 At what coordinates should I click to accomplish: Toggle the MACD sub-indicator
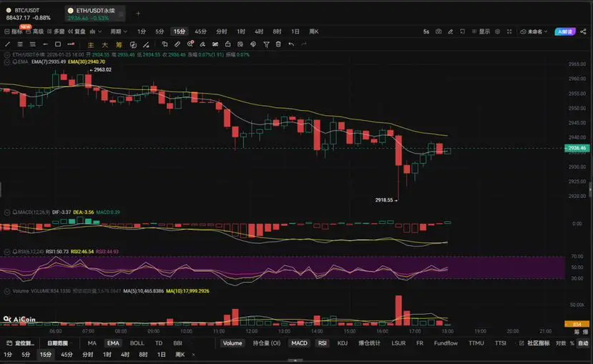click(299, 343)
